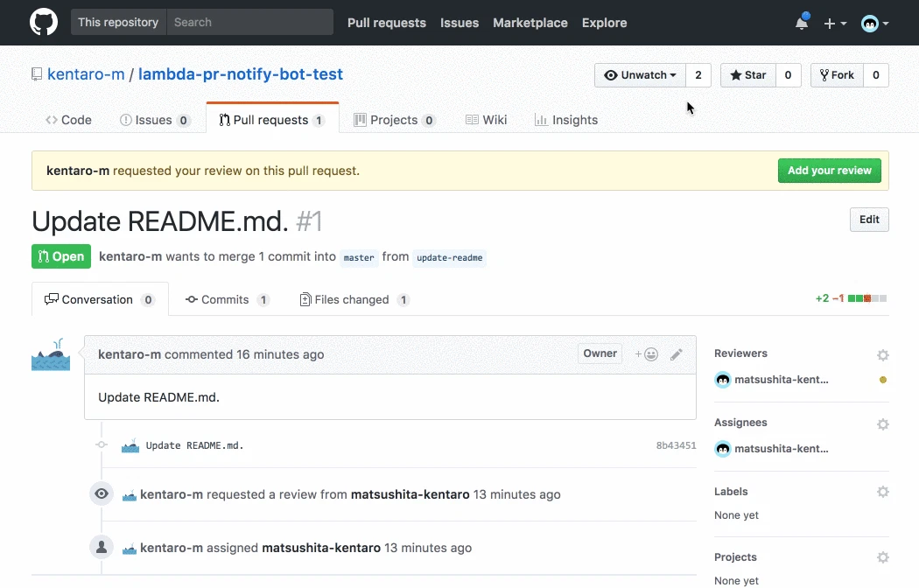Open the notifications bell
Screen dimensions: 919x588
(x=802, y=22)
